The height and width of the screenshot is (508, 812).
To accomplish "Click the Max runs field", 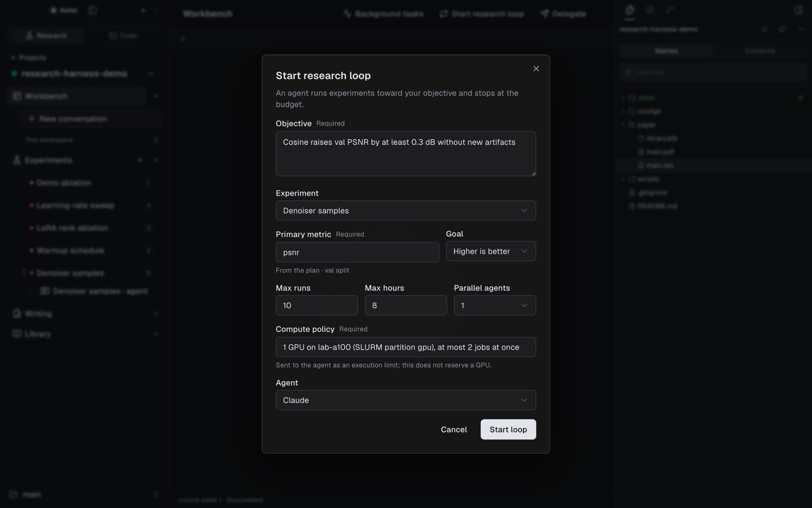I will tap(317, 305).
